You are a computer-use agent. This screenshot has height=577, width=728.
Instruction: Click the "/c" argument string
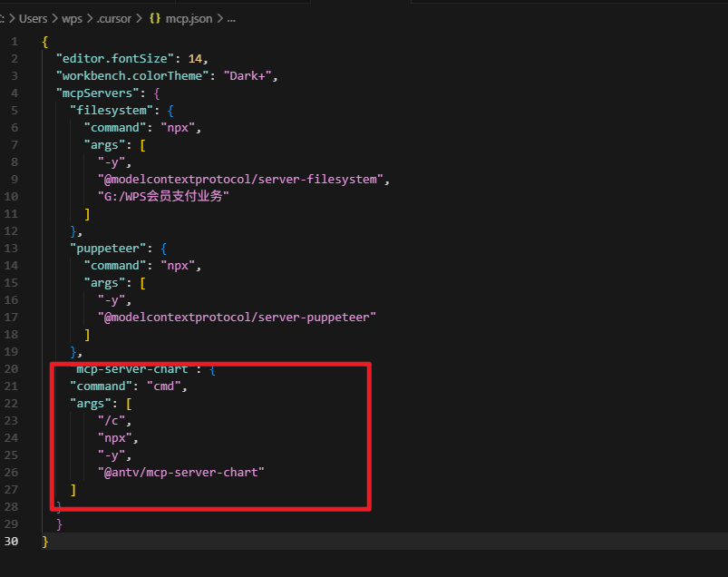click(x=112, y=421)
